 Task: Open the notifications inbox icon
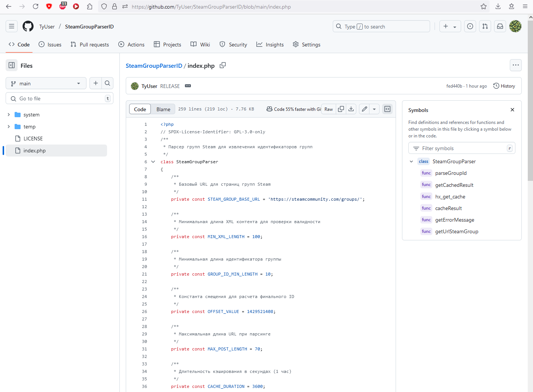(x=500, y=26)
